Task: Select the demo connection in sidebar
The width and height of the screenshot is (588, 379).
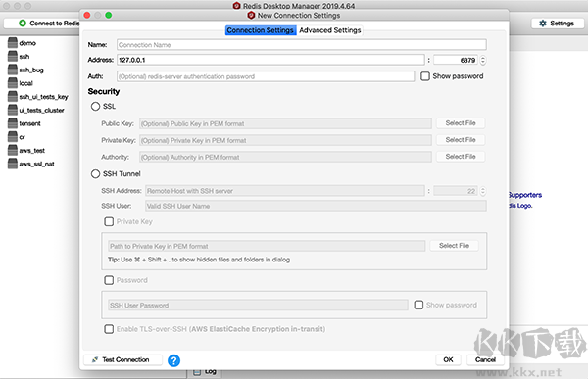Action: point(27,43)
